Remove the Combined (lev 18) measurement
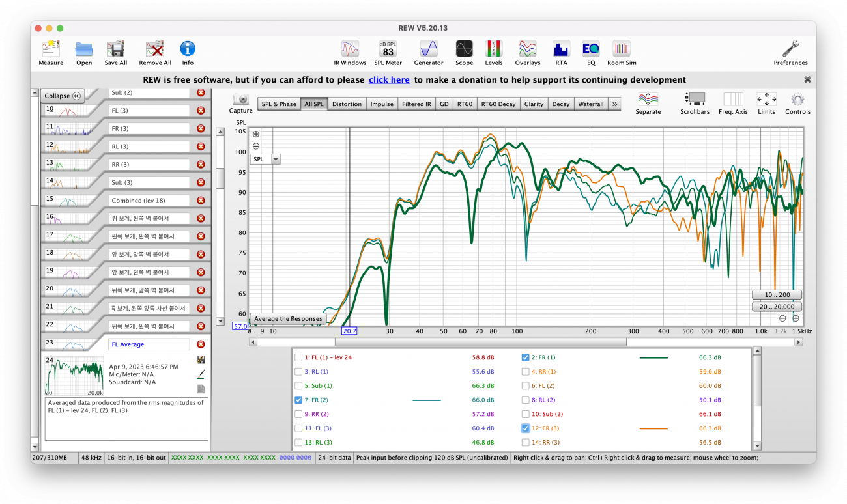847x504 pixels. tap(201, 200)
